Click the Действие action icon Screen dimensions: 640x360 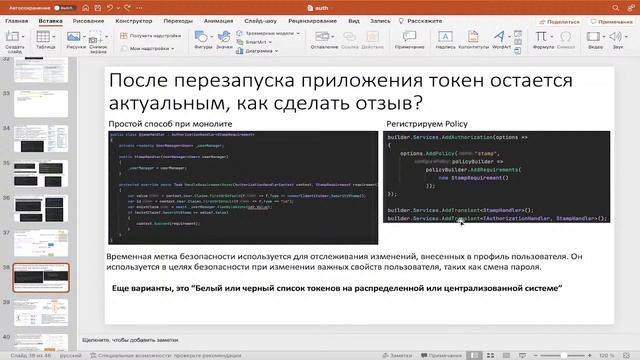(x=372, y=36)
